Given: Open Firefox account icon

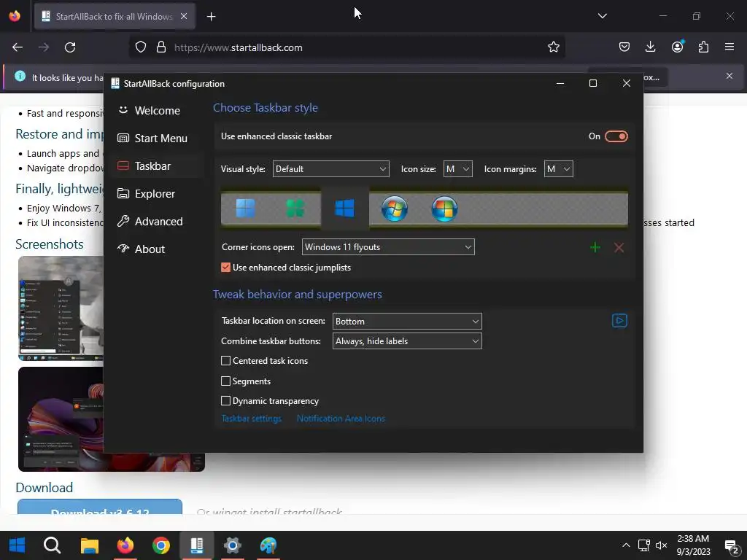Looking at the screenshot, I should pyautogui.click(x=678, y=47).
